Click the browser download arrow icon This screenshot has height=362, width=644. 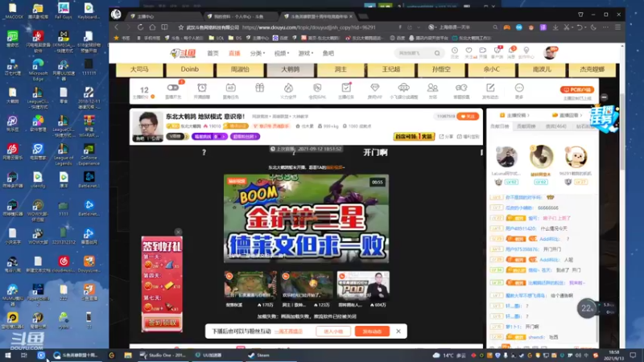pos(555,27)
